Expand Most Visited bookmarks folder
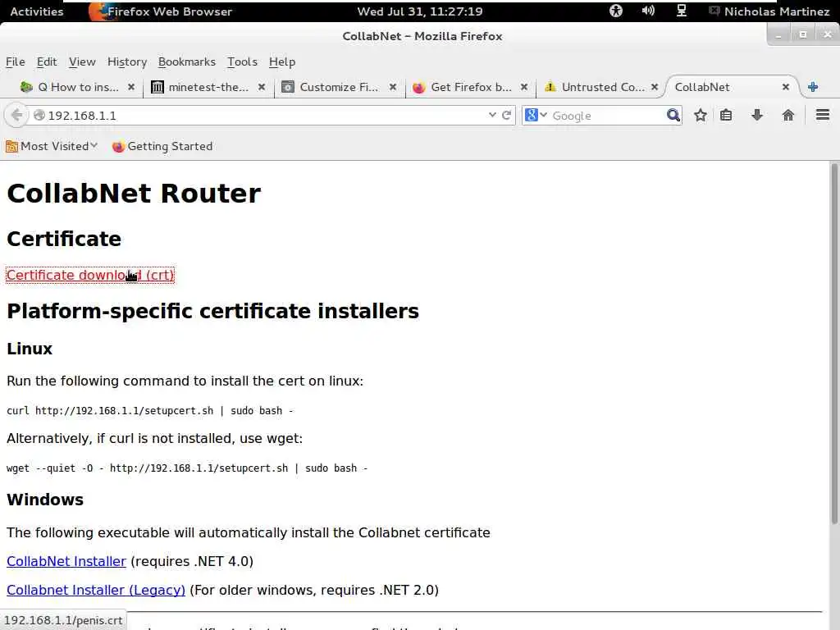The height and width of the screenshot is (630, 840). coord(52,146)
